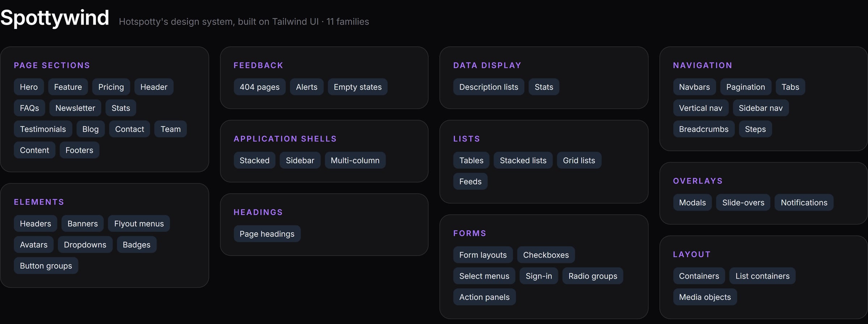Select the Tables tag
Screen dimensions: 868x324
point(471,160)
